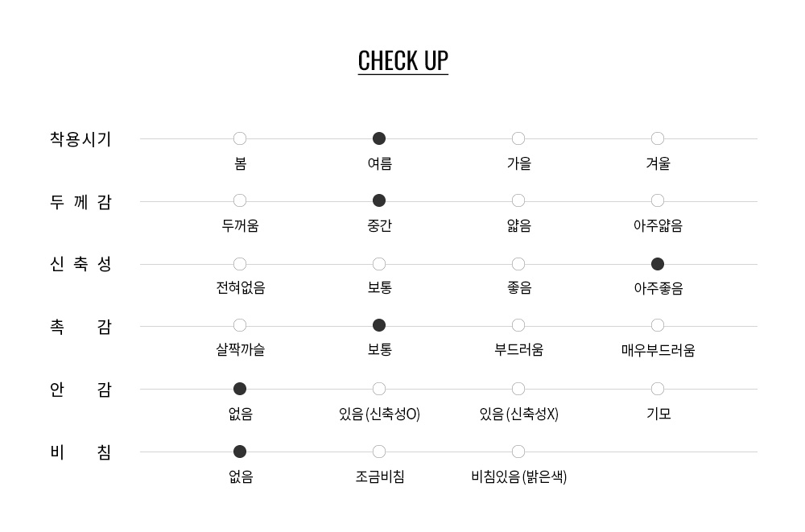The image size is (805, 532).
Task: Click the 부드러움 texture label text
Action: pyautogui.click(x=518, y=349)
